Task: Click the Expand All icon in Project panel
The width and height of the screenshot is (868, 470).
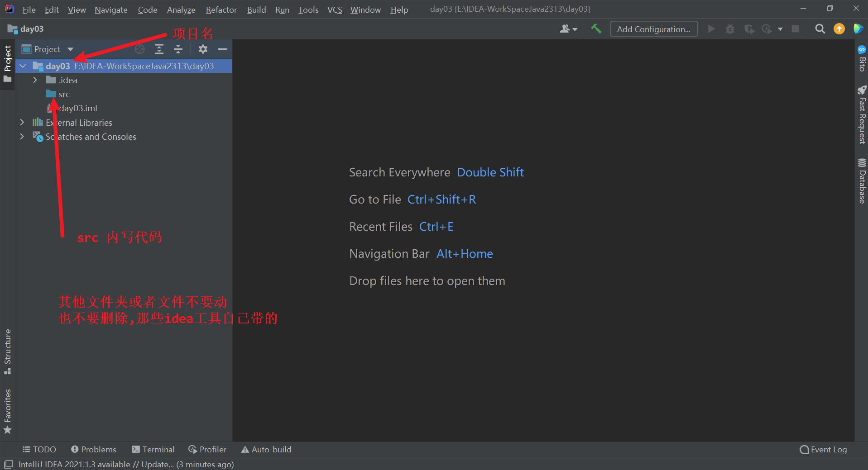Action: pos(159,49)
